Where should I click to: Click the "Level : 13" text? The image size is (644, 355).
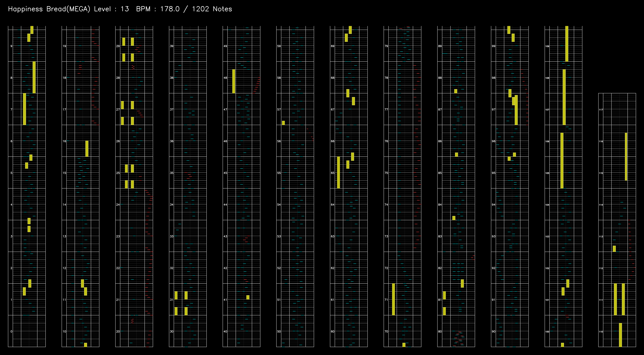(112, 9)
